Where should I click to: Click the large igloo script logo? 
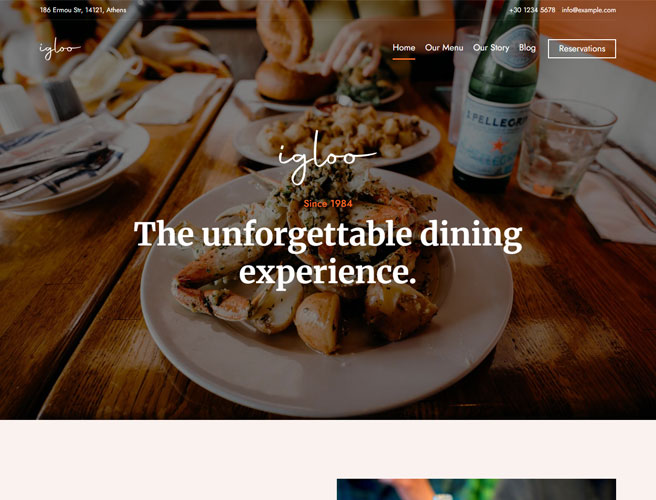click(x=327, y=158)
